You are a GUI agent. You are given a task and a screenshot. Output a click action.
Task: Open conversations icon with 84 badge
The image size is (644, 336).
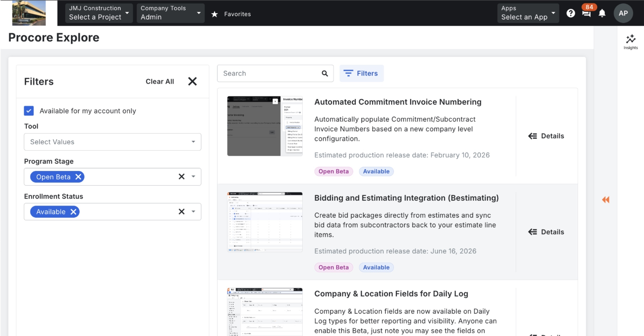[x=586, y=13]
